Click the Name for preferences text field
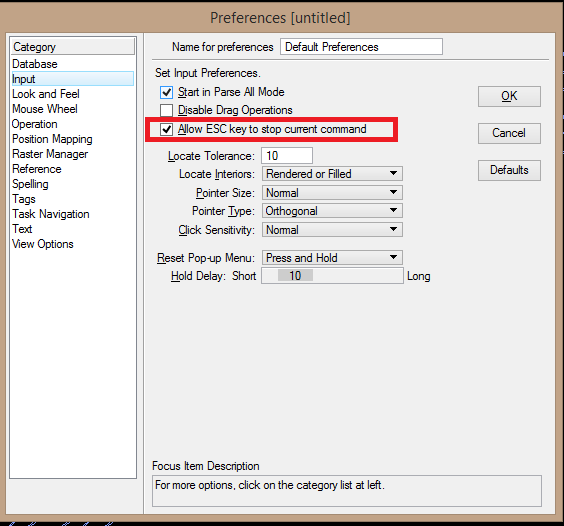The height and width of the screenshot is (526, 564). pos(361,47)
